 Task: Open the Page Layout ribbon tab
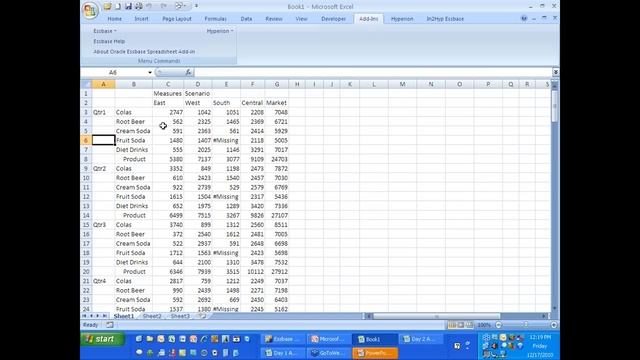[x=177, y=19]
